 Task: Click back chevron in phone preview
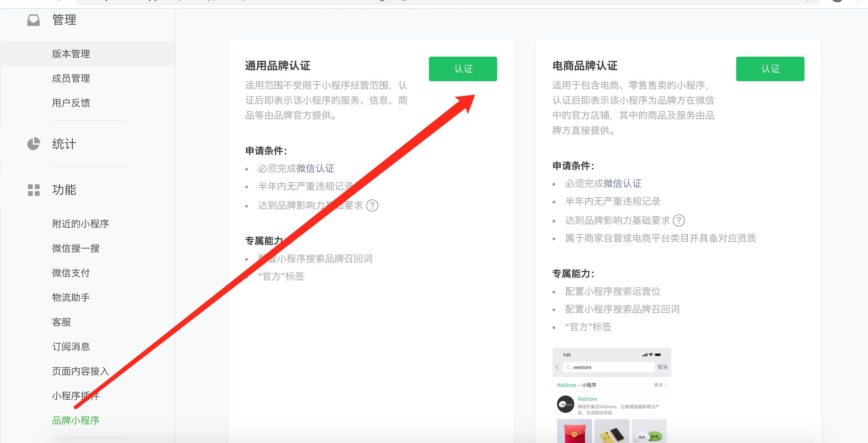pyautogui.click(x=557, y=367)
